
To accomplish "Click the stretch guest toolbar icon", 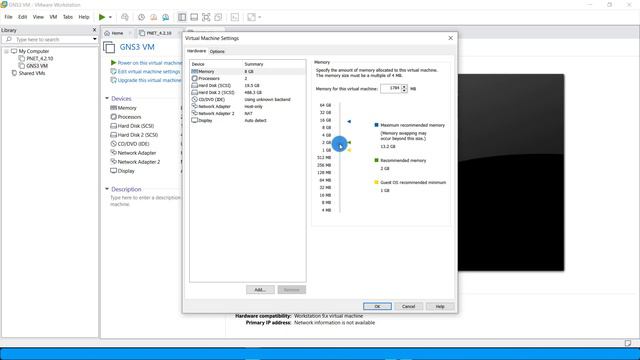I will coord(251,17).
